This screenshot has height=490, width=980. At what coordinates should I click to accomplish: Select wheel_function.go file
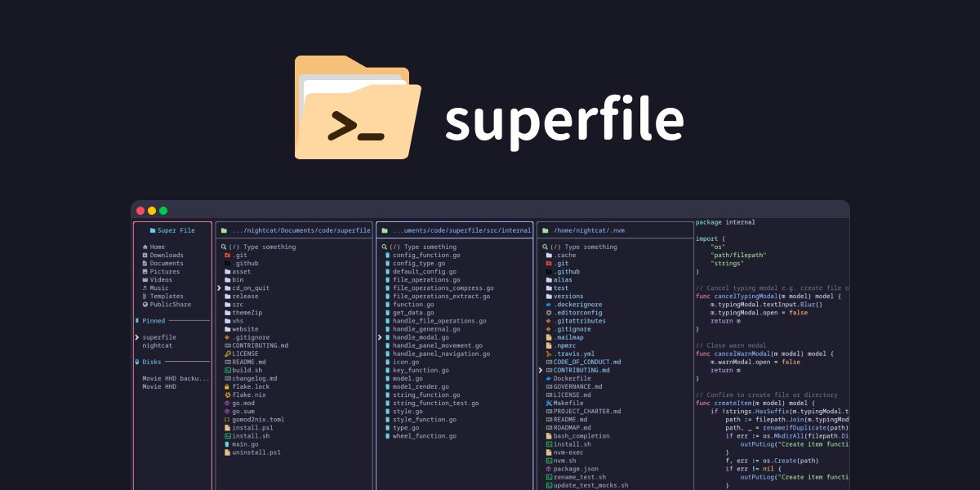(421, 435)
